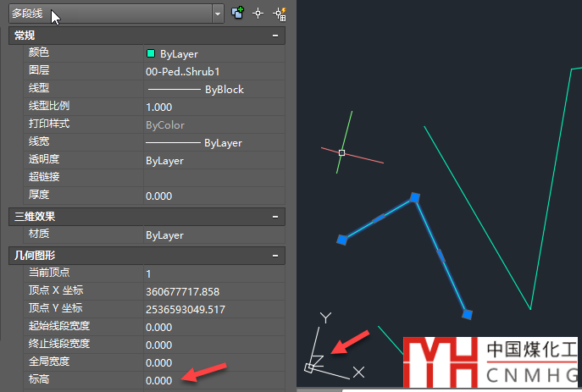Open Quick Select with the lightning icon
Screen dimensions: 582x392
(x=280, y=14)
